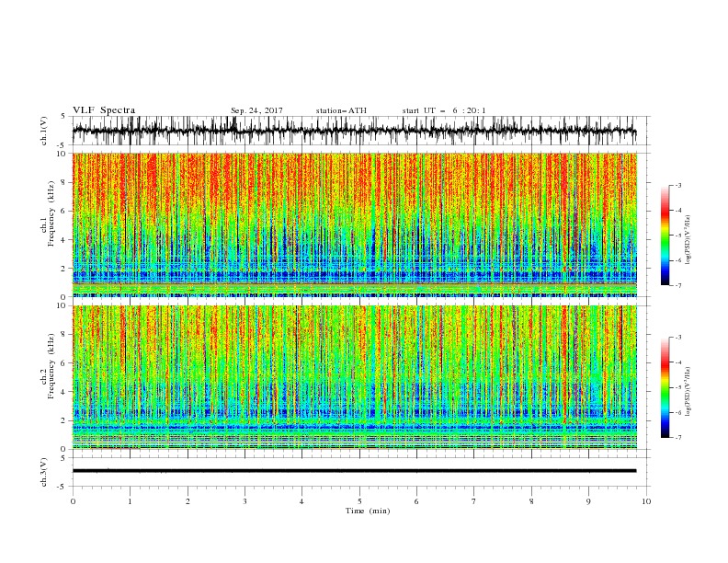Click inside the ch.1 spectrogram panel
The image size is (728, 563).
(354, 224)
